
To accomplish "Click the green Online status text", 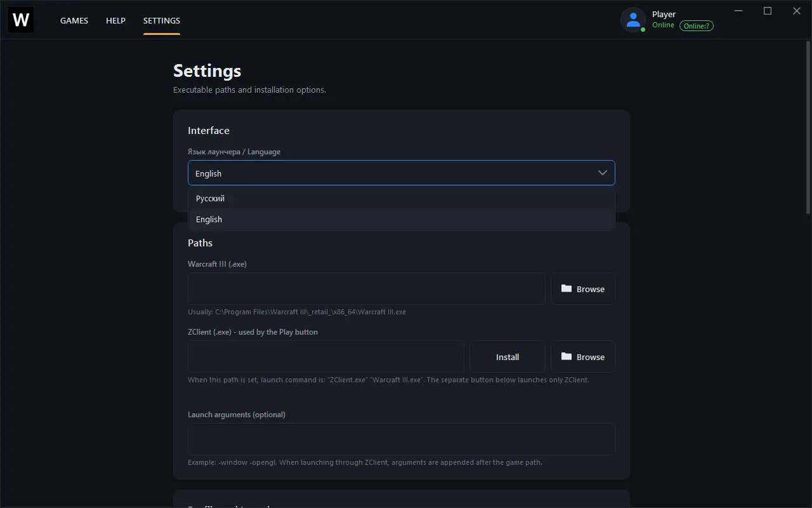I will [664, 25].
